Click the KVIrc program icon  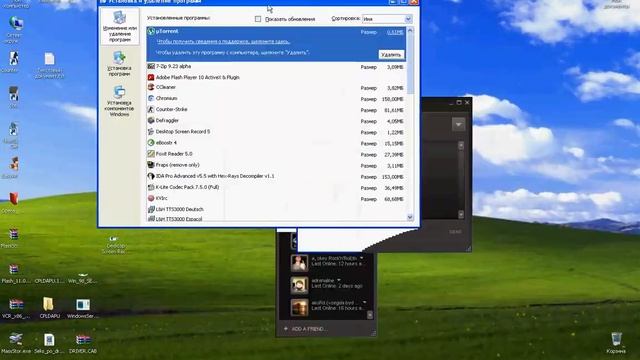coord(151,198)
